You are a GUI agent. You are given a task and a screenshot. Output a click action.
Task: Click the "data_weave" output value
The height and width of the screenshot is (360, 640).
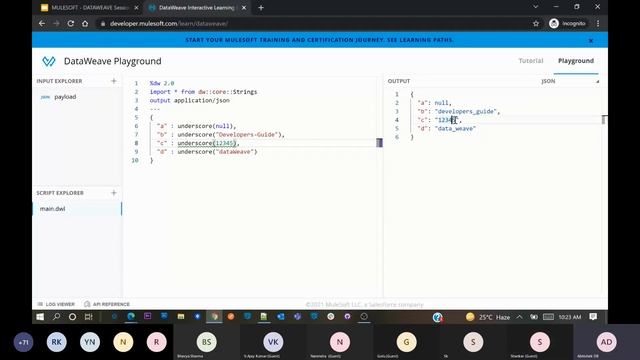click(x=455, y=129)
